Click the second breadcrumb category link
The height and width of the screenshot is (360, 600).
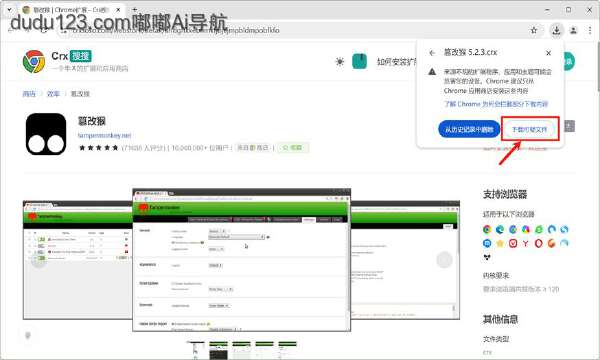53,94
